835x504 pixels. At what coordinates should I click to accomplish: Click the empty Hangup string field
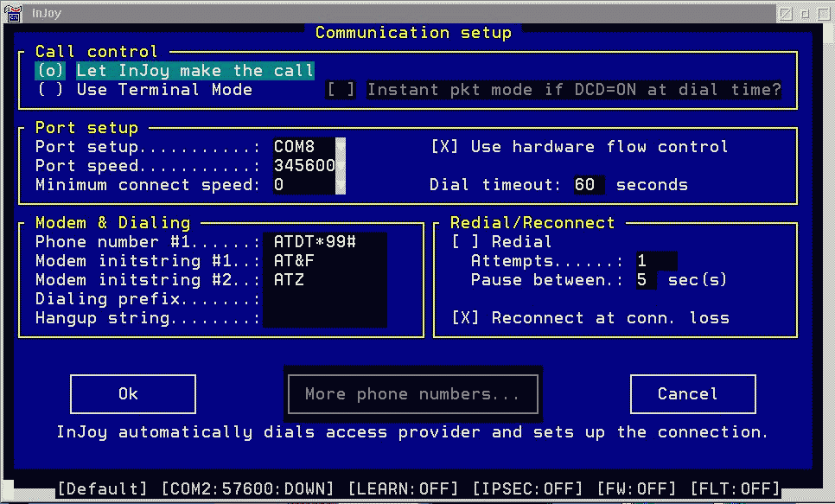(x=325, y=318)
